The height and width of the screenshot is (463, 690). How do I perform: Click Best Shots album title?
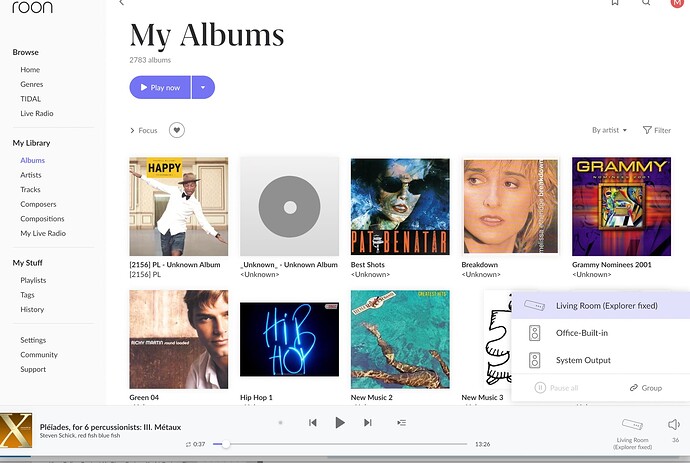pyautogui.click(x=367, y=265)
